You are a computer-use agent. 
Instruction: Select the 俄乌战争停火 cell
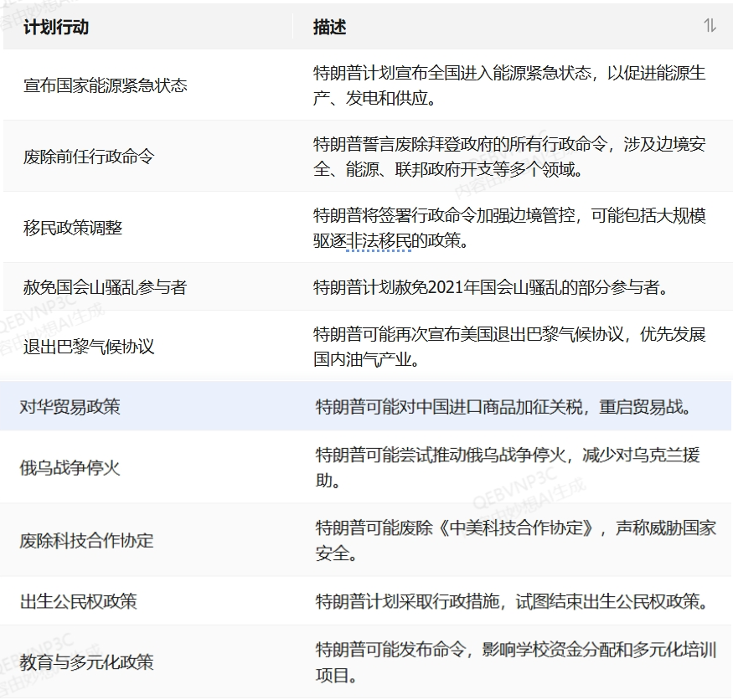(70, 467)
